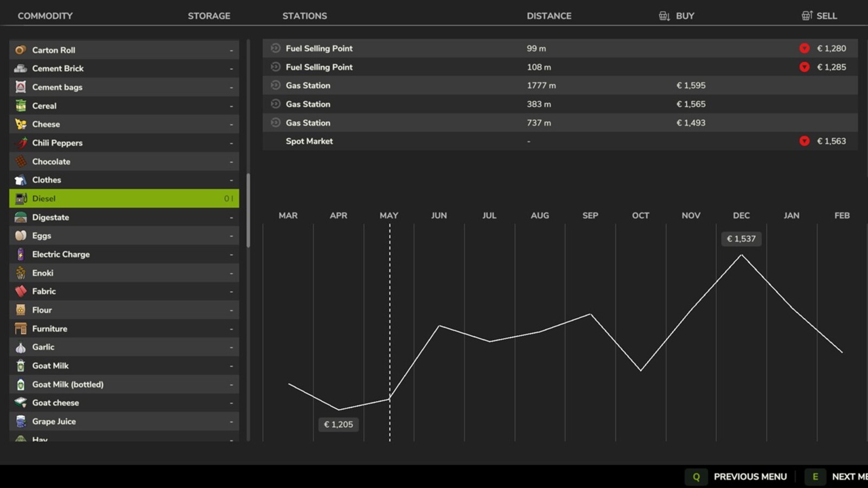The height and width of the screenshot is (488, 868).
Task: Click the Chili Peppers icon
Action: point(21,143)
